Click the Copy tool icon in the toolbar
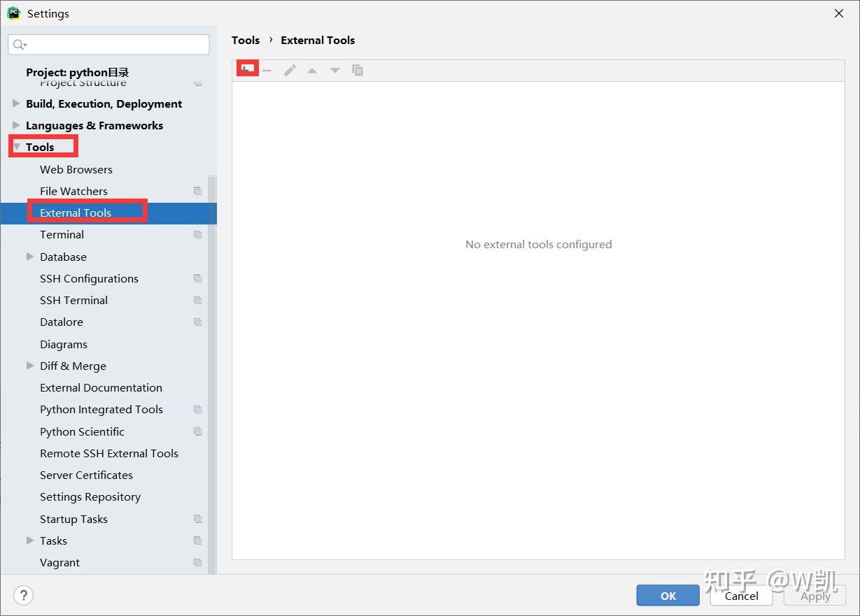Image resolution: width=860 pixels, height=616 pixels. [358, 69]
